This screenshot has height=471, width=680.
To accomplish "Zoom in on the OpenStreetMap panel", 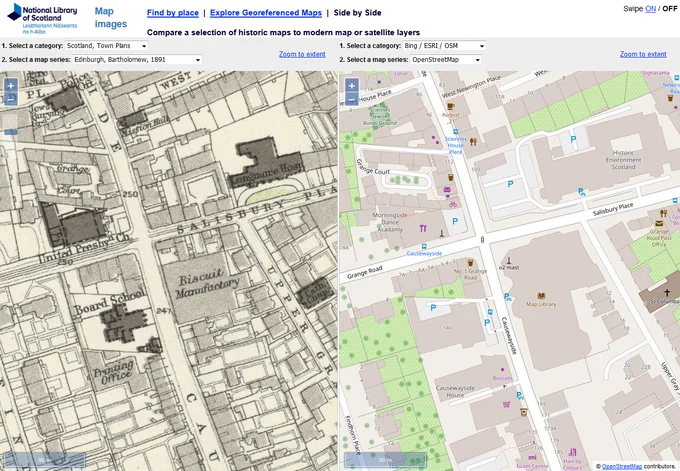I will coord(352,85).
